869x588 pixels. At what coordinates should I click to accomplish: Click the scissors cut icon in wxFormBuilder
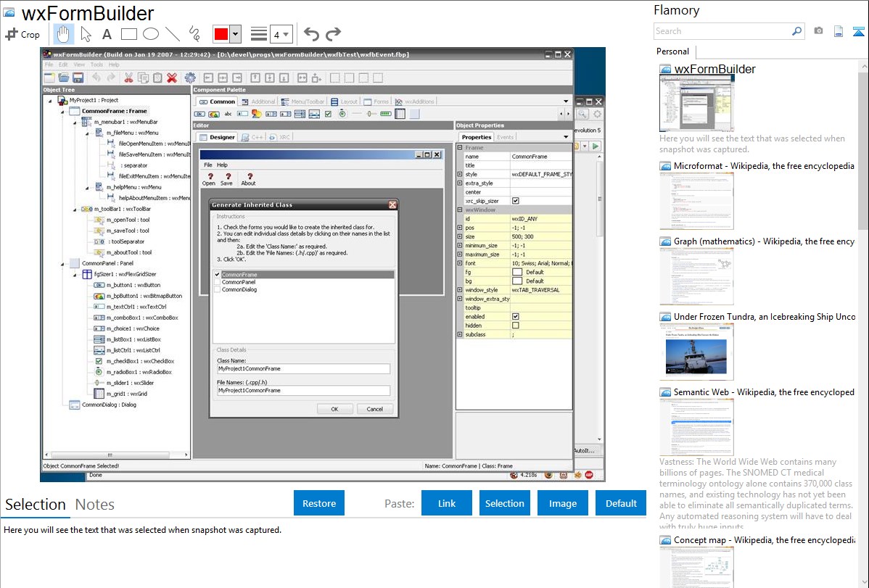128,78
